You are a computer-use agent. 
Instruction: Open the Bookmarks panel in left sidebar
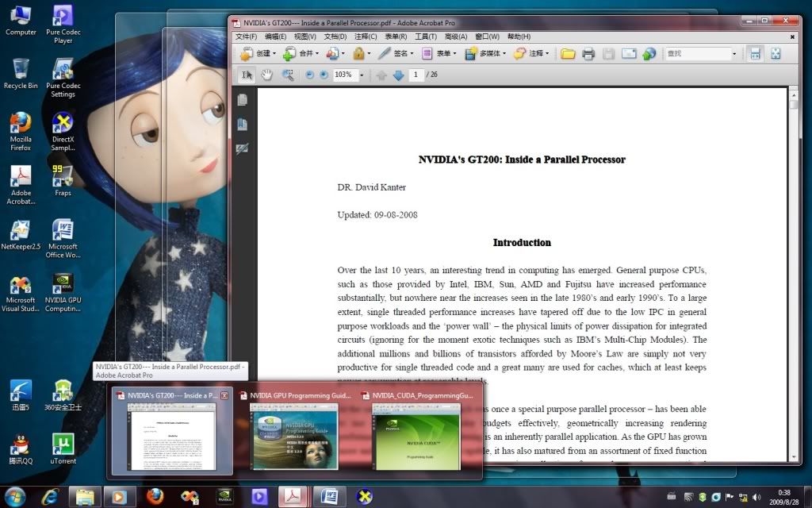click(243, 125)
